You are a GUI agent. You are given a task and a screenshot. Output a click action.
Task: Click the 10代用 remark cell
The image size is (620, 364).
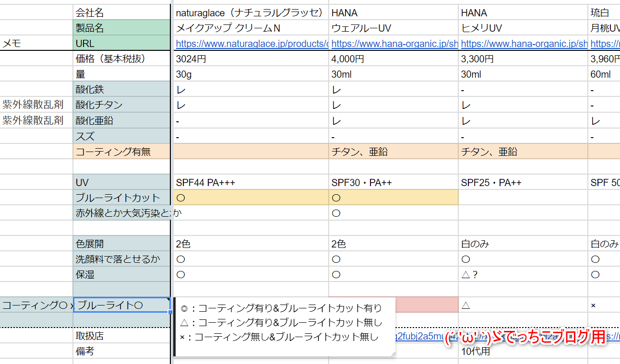tap(523, 351)
